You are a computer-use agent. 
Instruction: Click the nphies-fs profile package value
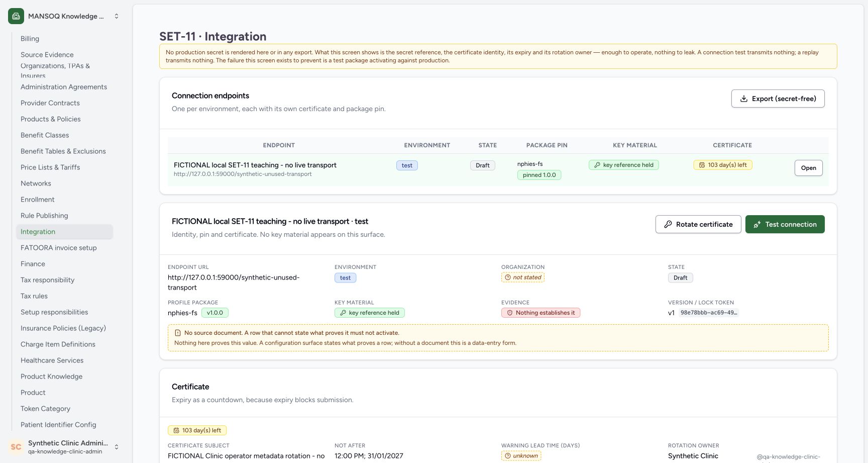click(x=182, y=313)
